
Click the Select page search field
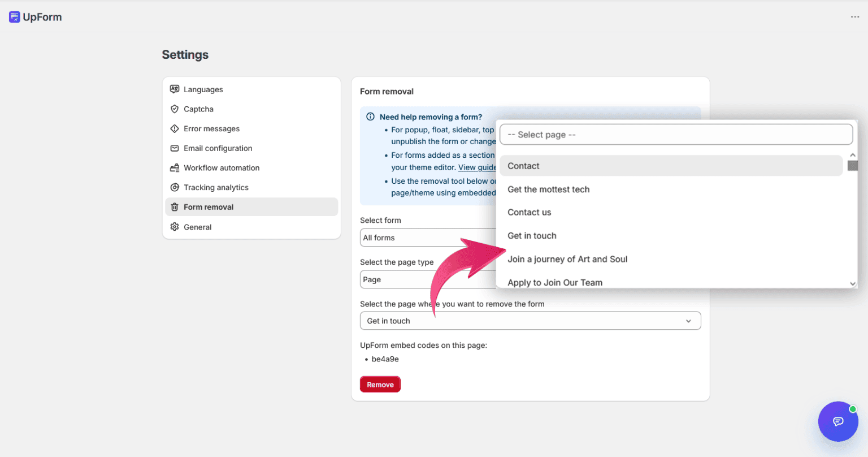tap(676, 135)
